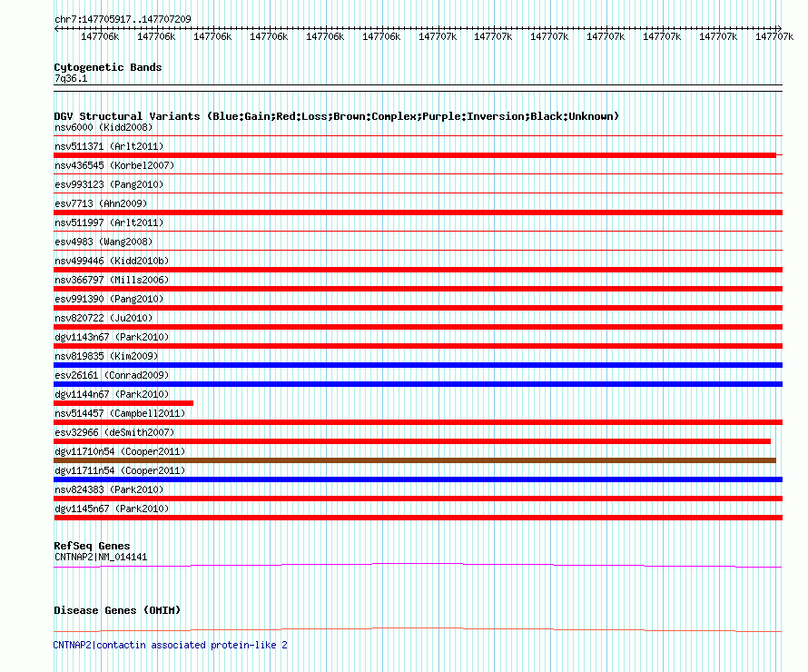Click the nsv819835 (Kim2009) label

click(x=106, y=356)
